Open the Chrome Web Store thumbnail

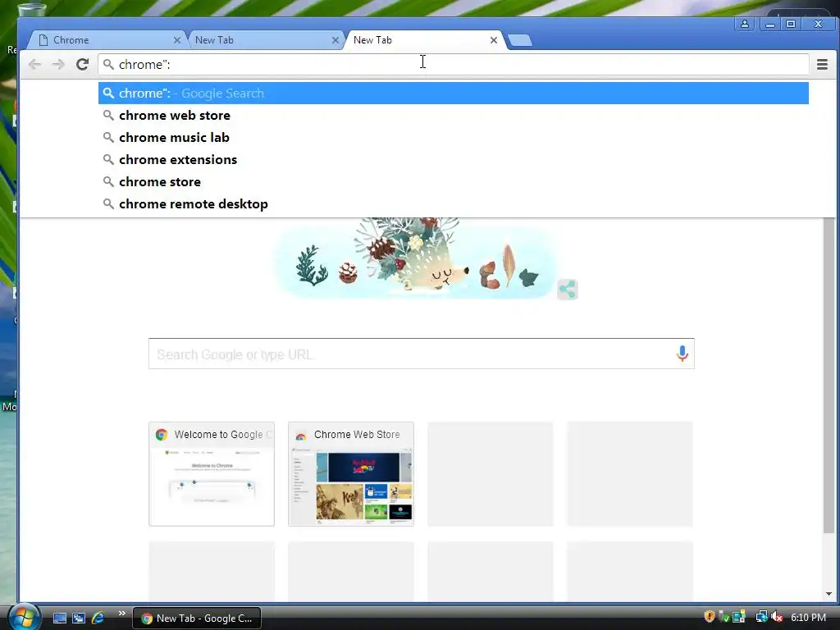pos(351,474)
